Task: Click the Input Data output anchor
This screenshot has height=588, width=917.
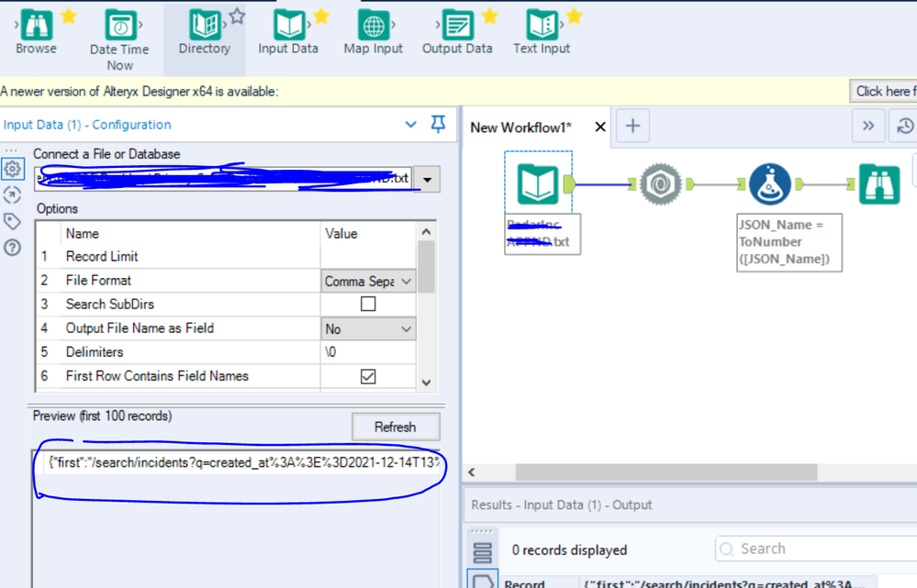Action: click(569, 184)
